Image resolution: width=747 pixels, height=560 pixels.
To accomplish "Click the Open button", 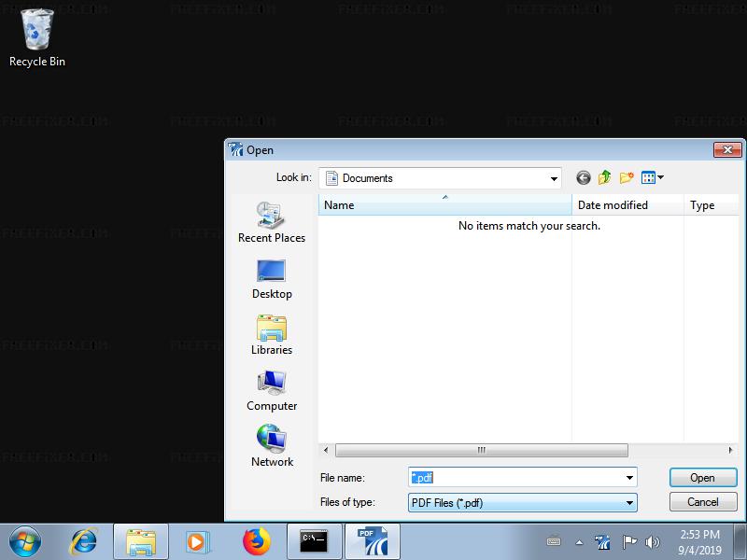I will [703, 478].
